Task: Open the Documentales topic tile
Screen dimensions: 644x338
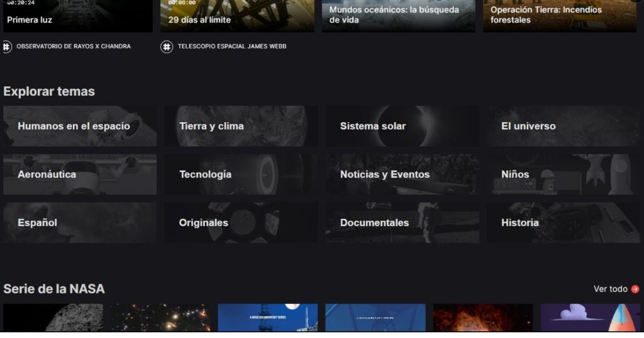Action: click(x=402, y=222)
